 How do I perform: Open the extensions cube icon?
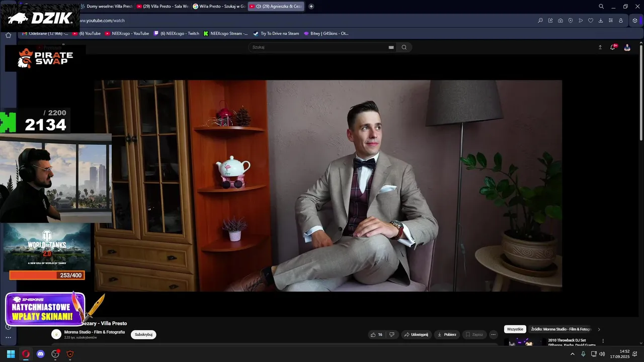click(635, 21)
